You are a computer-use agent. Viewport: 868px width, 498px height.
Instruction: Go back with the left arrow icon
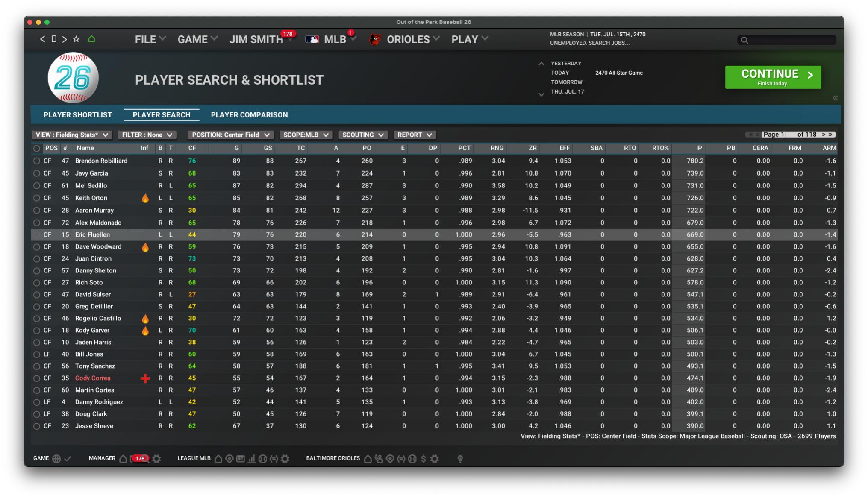42,39
